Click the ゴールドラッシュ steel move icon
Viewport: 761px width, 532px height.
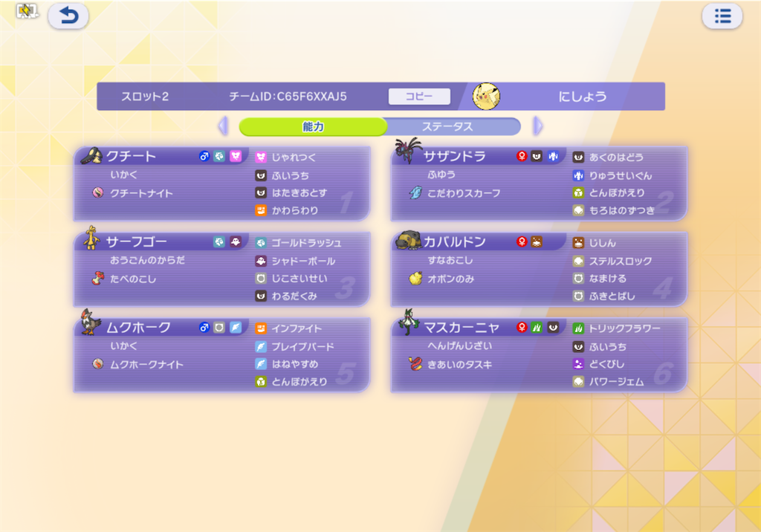coord(261,243)
